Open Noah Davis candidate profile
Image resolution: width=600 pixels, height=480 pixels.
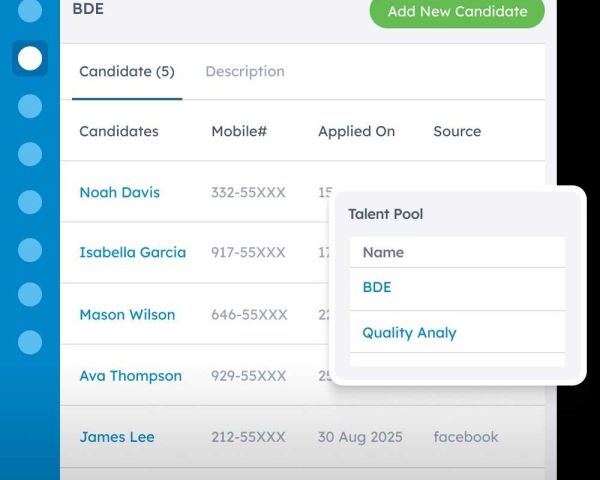click(119, 193)
